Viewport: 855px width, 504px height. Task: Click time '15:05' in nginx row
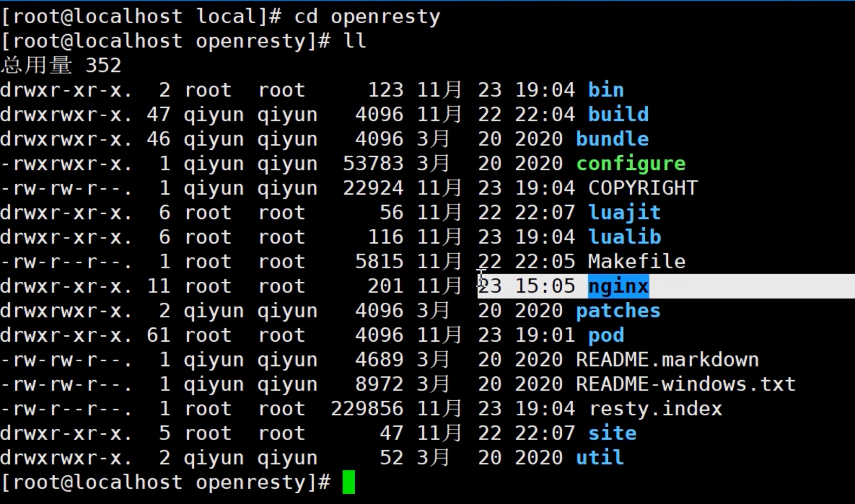pos(545,286)
